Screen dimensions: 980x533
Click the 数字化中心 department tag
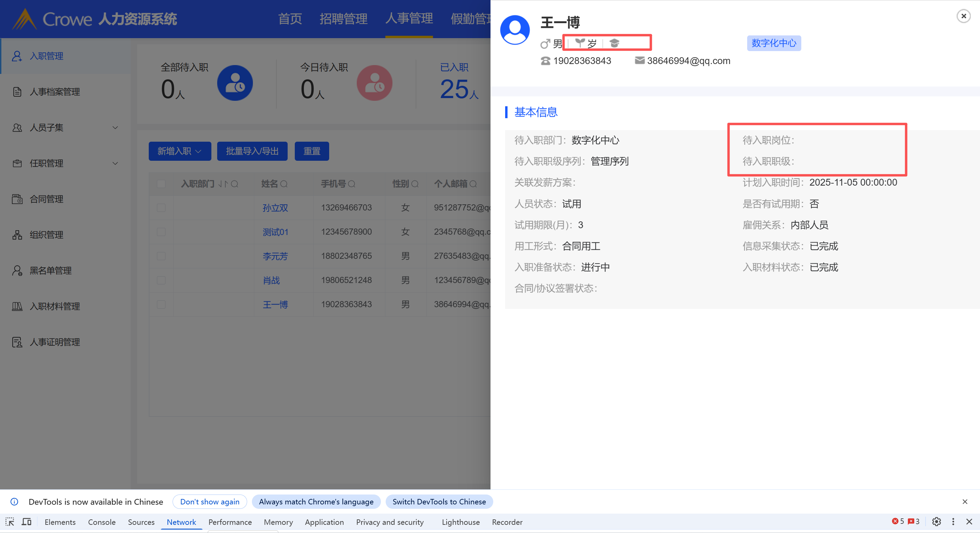pos(773,43)
